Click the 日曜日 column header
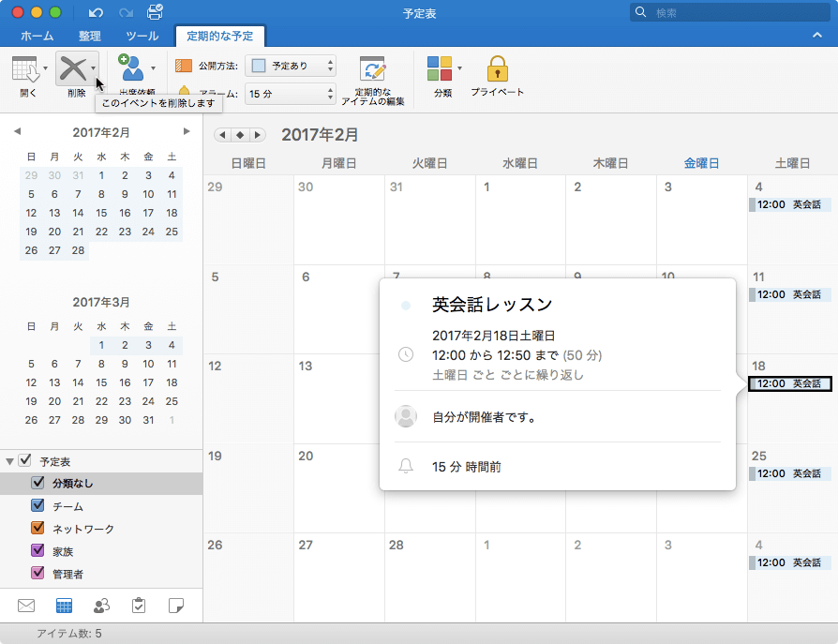The height and width of the screenshot is (644, 838). (x=248, y=163)
